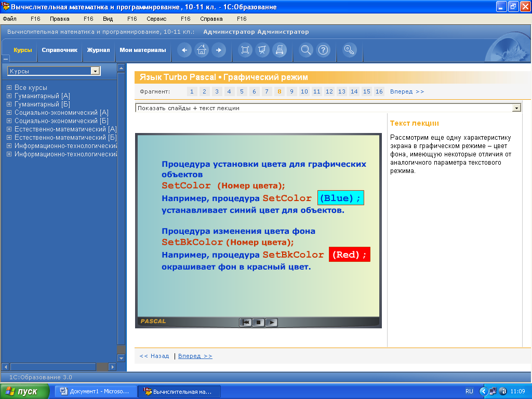Open the Вид menu

tap(108, 19)
